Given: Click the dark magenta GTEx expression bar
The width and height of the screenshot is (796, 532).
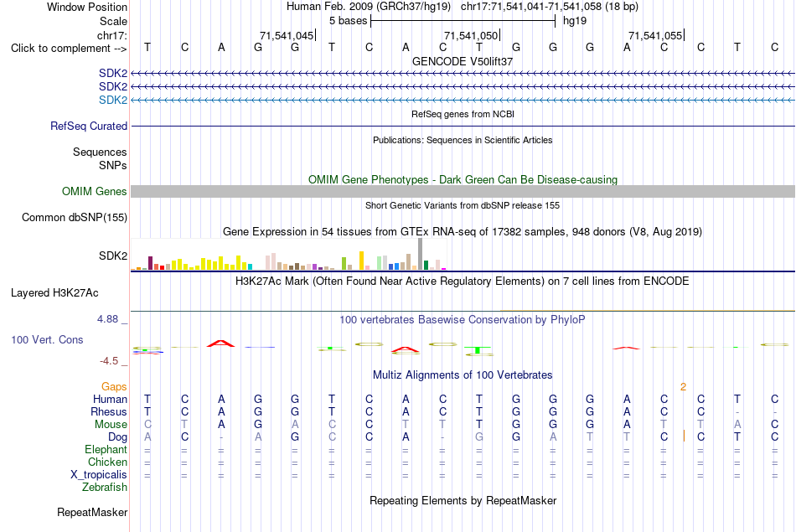Looking at the screenshot, I should pos(150,263).
